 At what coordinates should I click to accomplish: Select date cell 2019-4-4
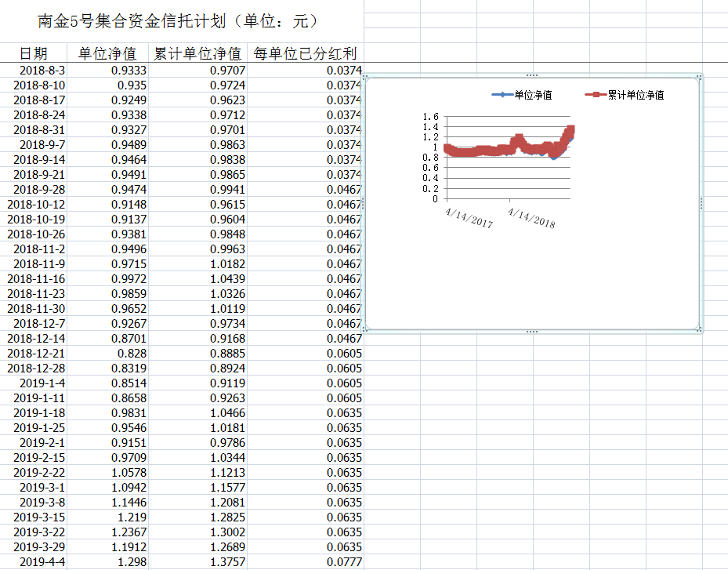pos(34,561)
